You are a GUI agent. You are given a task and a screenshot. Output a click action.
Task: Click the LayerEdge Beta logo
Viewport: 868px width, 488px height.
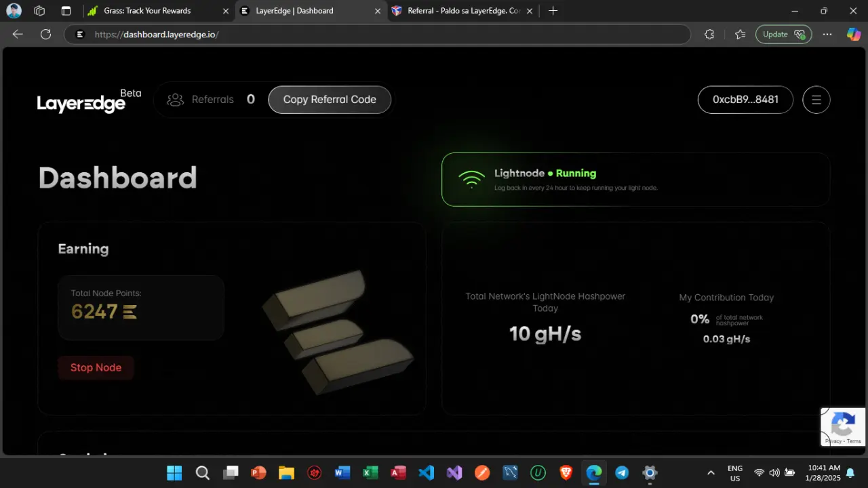pos(89,100)
